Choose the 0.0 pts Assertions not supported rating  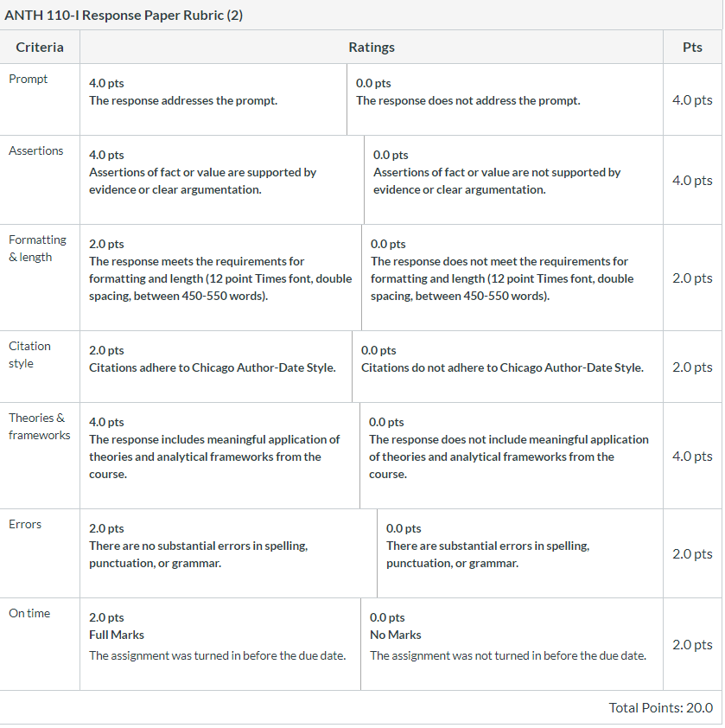514,180
